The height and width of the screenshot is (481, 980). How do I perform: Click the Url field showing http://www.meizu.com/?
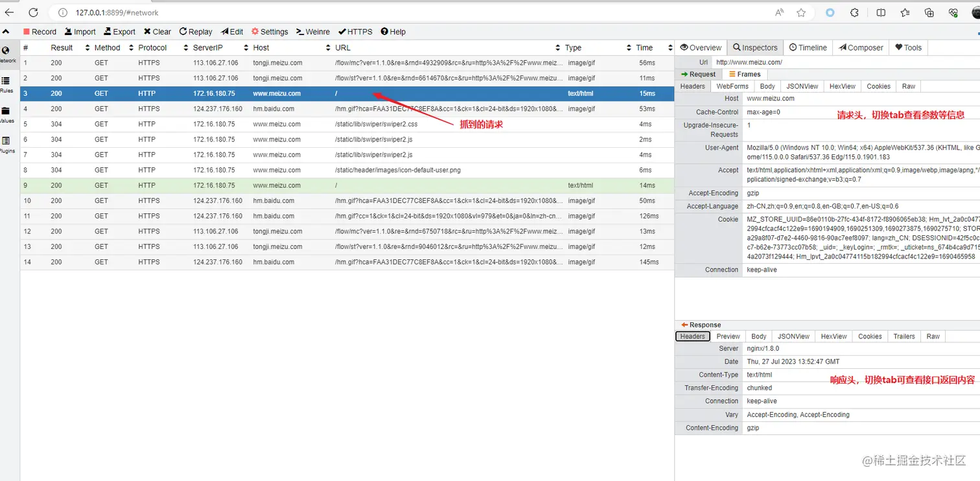846,62
